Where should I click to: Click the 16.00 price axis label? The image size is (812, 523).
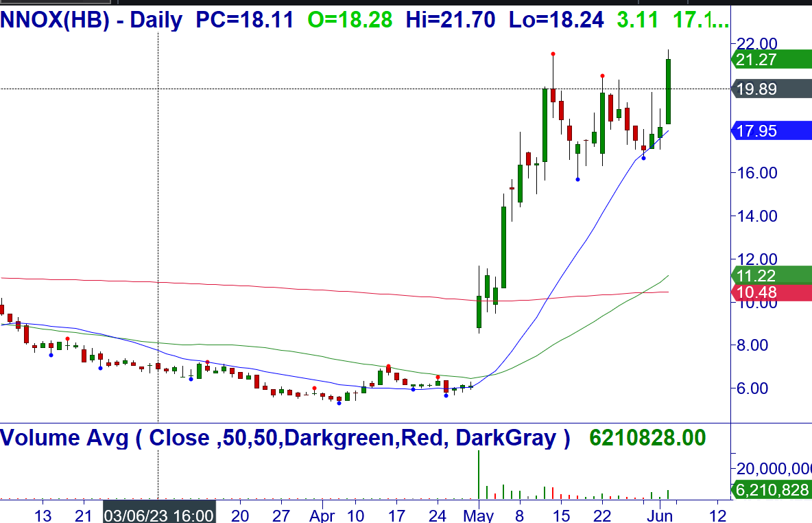point(756,172)
